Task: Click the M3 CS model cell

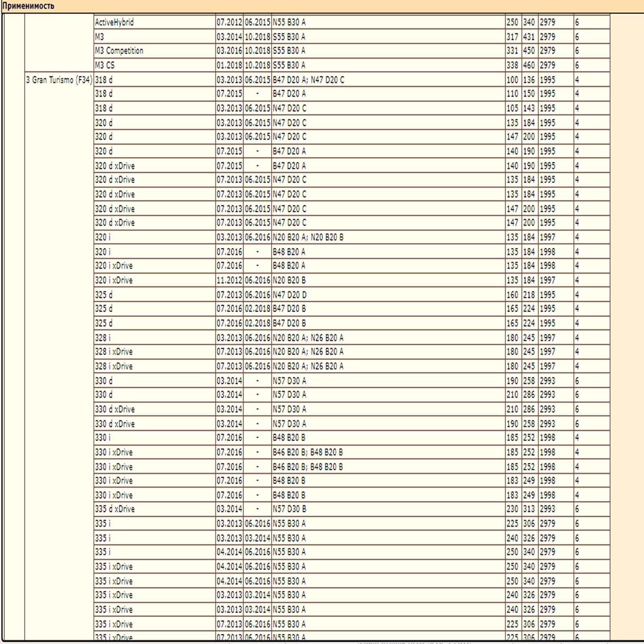Action: (x=155, y=65)
